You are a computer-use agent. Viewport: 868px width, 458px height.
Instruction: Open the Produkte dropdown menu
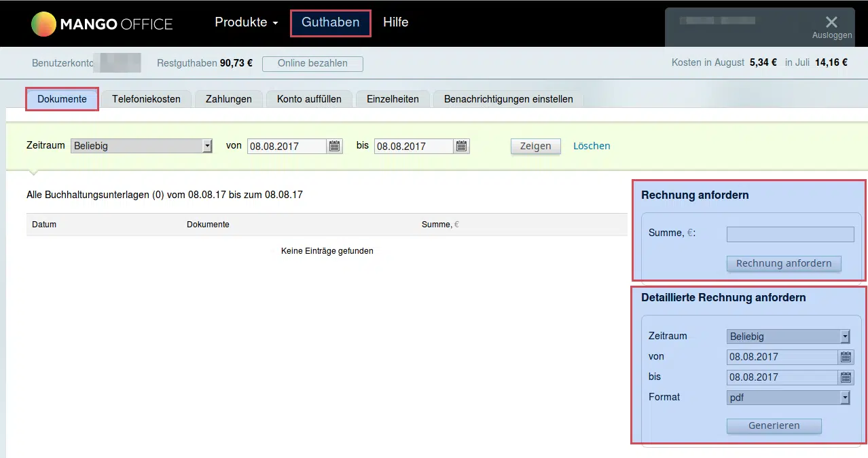247,22
